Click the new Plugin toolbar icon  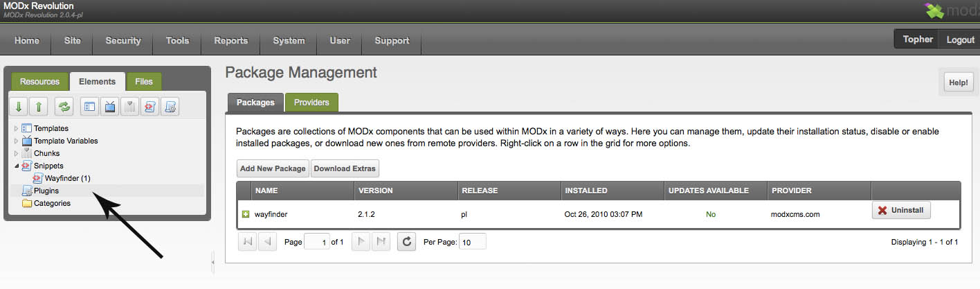[x=170, y=107]
